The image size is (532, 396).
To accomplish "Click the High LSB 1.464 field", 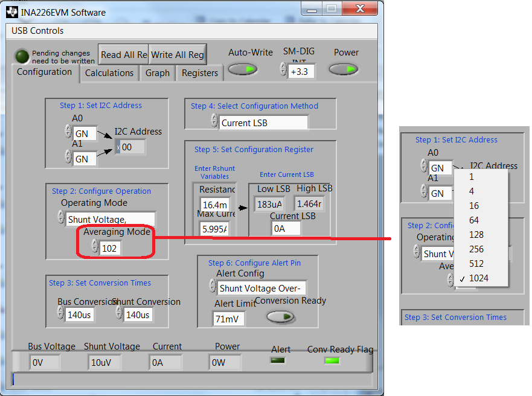I will [309, 204].
